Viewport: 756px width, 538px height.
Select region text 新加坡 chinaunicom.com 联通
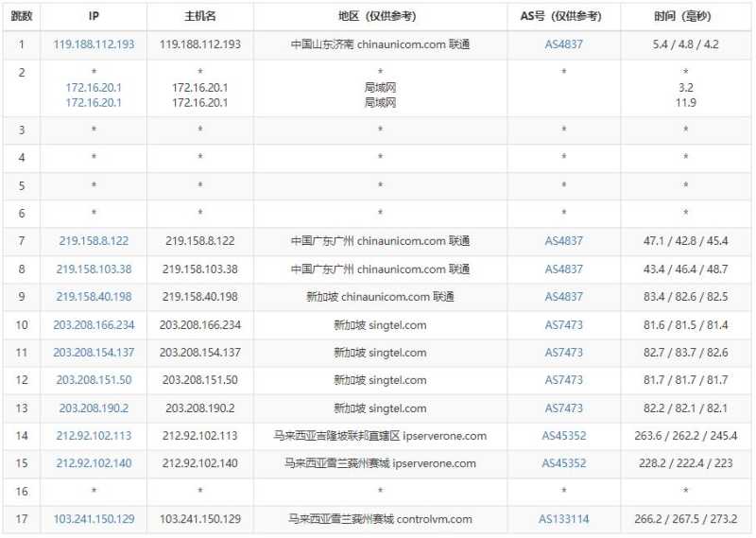pyautogui.click(x=380, y=296)
